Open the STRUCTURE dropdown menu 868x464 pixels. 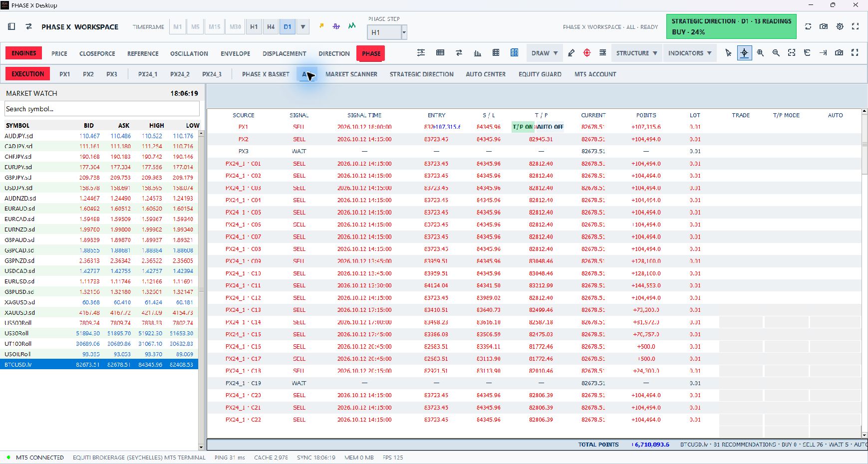636,53
